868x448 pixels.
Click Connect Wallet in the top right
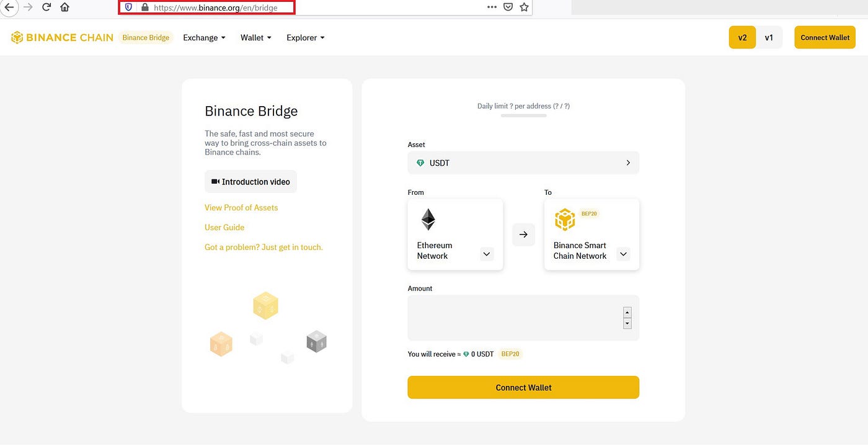coord(825,37)
